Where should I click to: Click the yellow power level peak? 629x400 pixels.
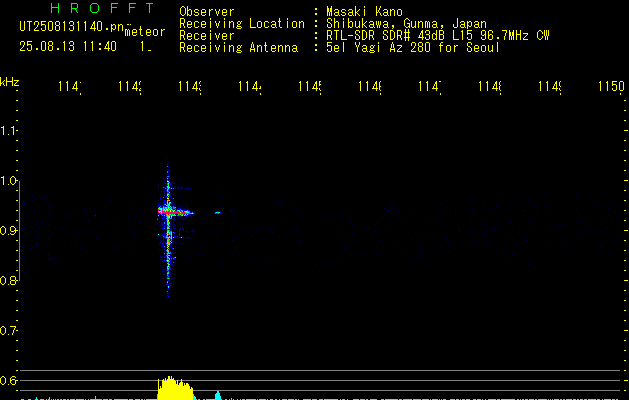click(x=175, y=388)
